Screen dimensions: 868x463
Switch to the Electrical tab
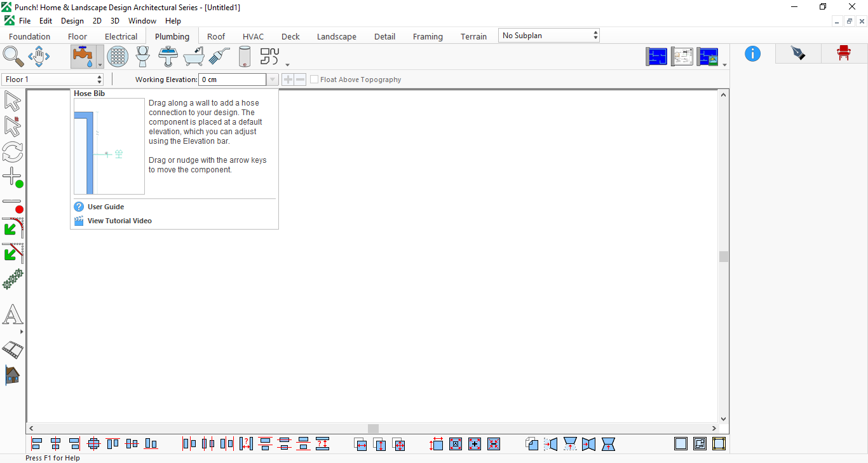(x=121, y=36)
